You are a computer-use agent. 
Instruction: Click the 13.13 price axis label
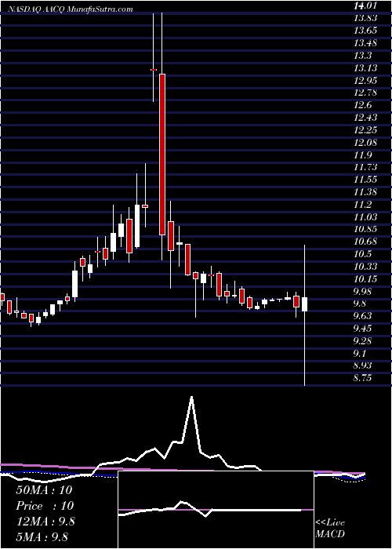point(365,68)
